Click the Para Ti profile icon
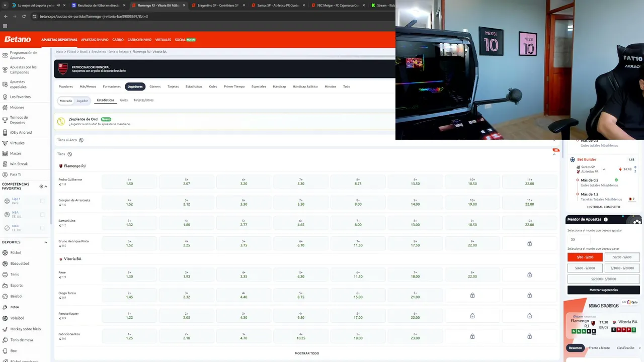 pos(5,174)
